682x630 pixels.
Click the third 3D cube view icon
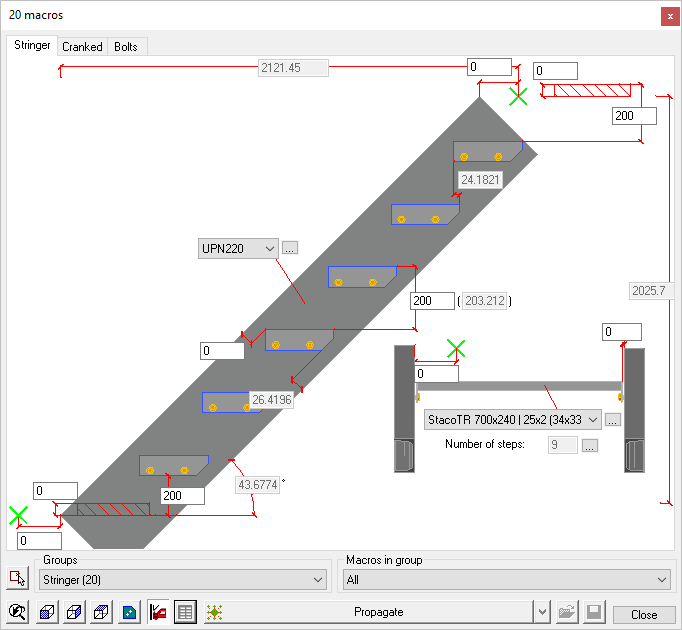[x=101, y=612]
